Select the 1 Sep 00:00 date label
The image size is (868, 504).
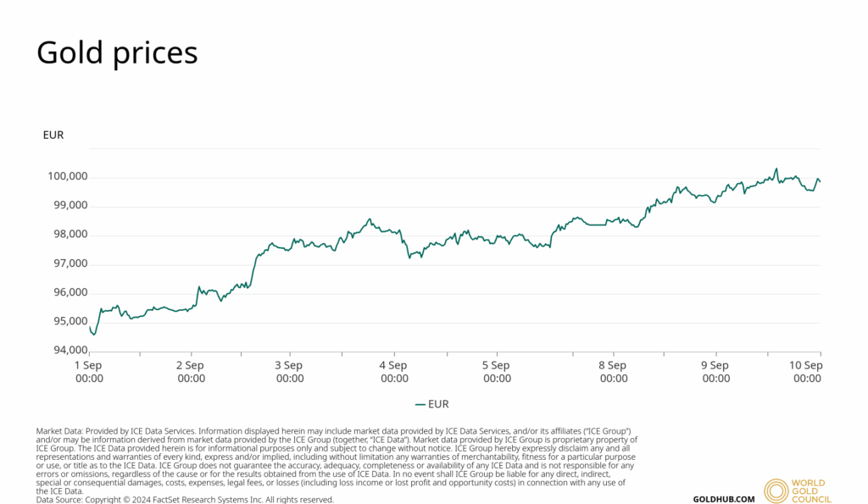point(89,372)
